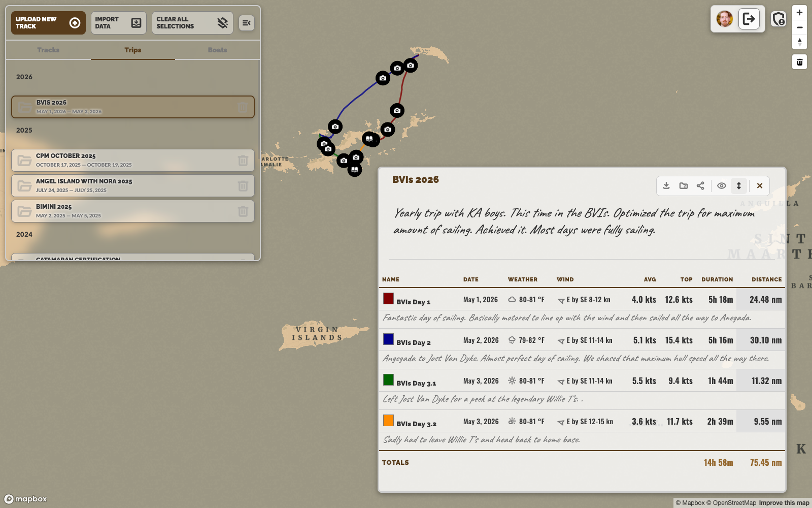Click the BVIs Day 2 note about Jost Van Dyke
812x508 pixels.
point(576,358)
